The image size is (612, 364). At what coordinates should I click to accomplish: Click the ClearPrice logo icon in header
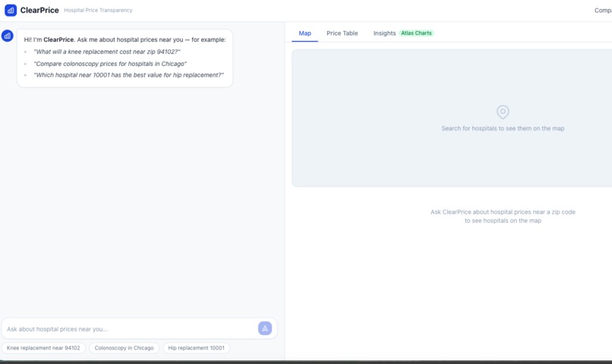pyautogui.click(x=11, y=10)
